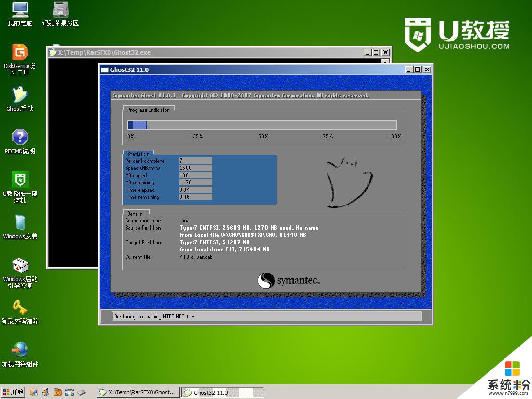This screenshot has width=532, height=399.
Task: Click the blue framed quick launch icon
Action: click(70, 392)
